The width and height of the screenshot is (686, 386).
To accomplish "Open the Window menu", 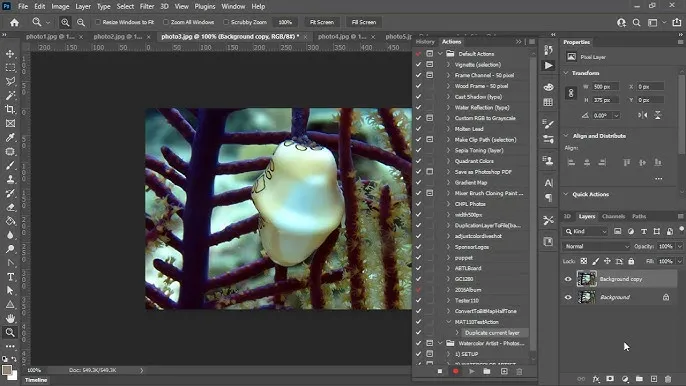I will point(233,7).
